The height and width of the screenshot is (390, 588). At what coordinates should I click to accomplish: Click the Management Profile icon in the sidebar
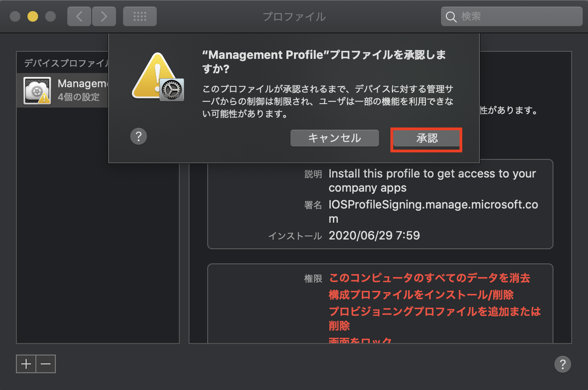(x=37, y=90)
